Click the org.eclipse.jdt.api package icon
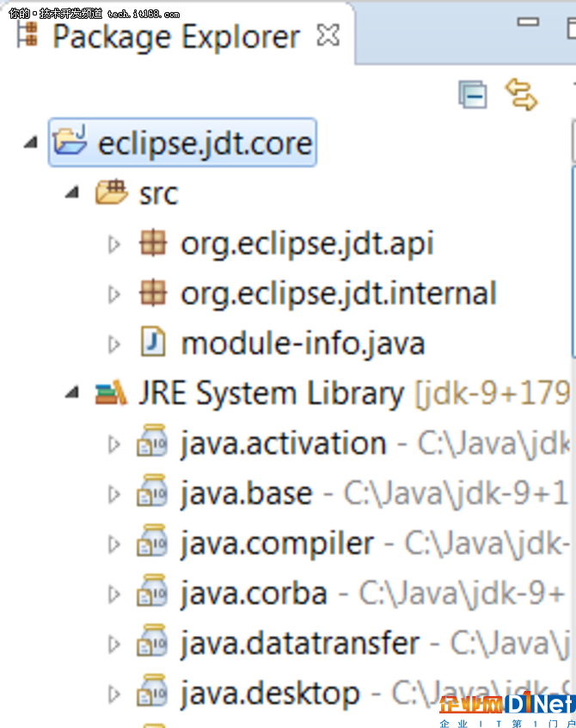The width and height of the screenshot is (576, 728). coord(153,243)
